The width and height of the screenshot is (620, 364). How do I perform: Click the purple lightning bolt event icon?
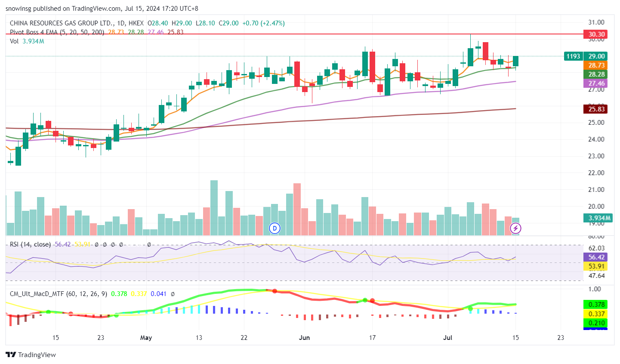pyautogui.click(x=515, y=228)
